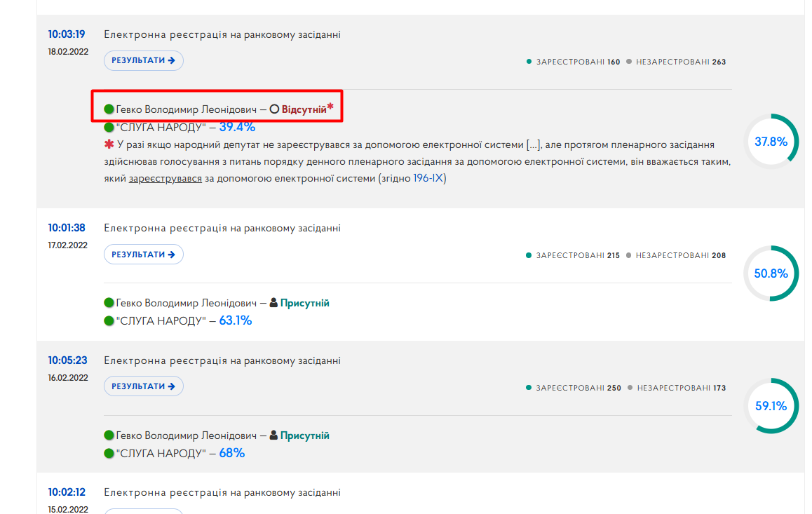Viewport: 812px width, 514px height.
Task: Click the red asterisk starting the footnote
Action: (x=109, y=144)
